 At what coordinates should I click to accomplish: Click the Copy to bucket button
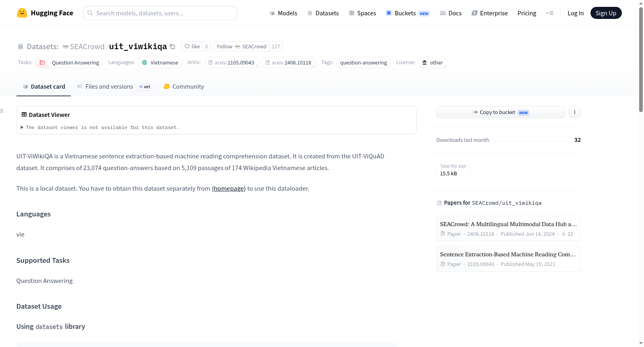[501, 112]
